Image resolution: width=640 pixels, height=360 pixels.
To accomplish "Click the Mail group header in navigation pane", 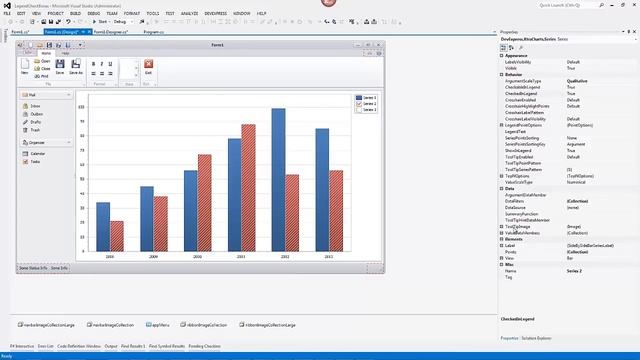I will 46,95.
